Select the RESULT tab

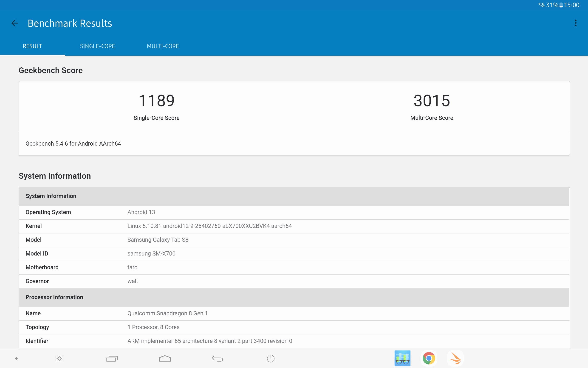pyautogui.click(x=32, y=46)
